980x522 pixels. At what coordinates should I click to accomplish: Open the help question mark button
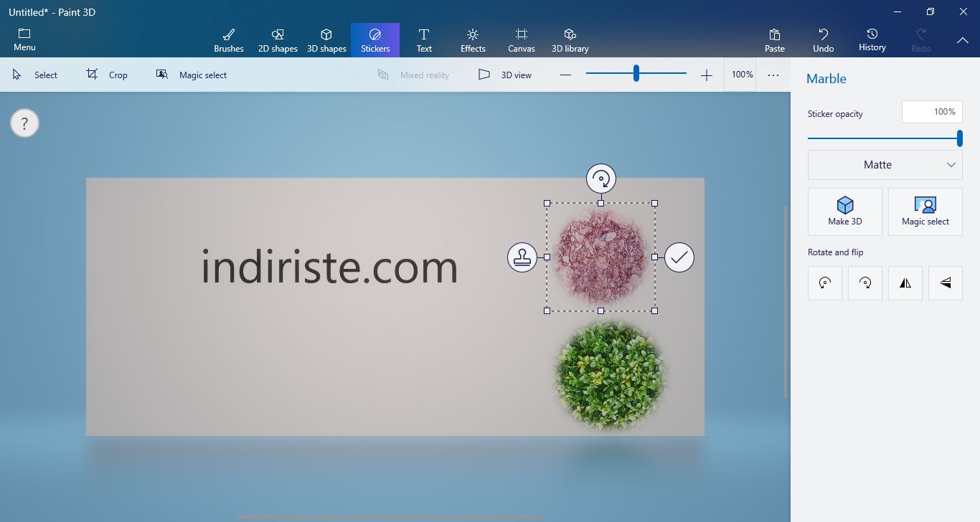(24, 123)
